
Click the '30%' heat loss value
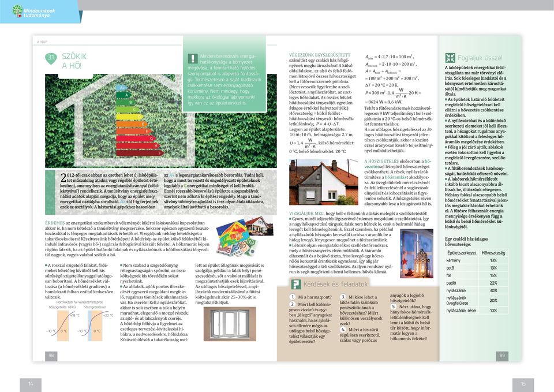[493, 290]
